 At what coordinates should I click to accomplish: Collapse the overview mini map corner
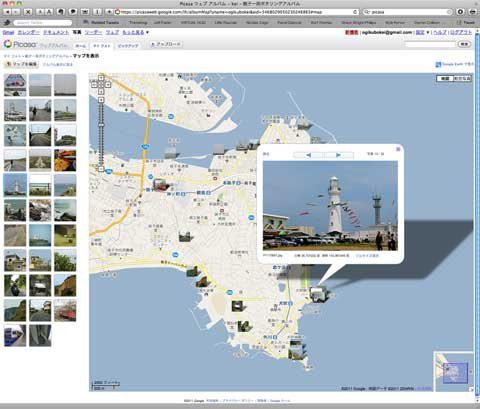coord(471,389)
